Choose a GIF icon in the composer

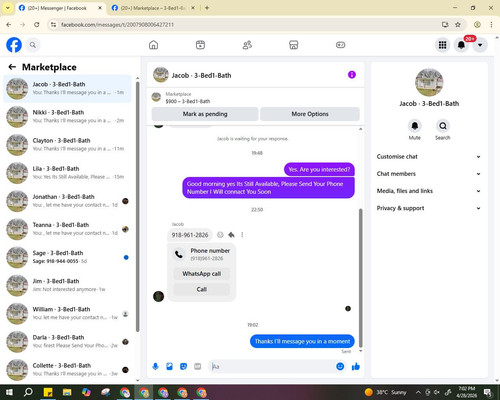click(x=197, y=367)
